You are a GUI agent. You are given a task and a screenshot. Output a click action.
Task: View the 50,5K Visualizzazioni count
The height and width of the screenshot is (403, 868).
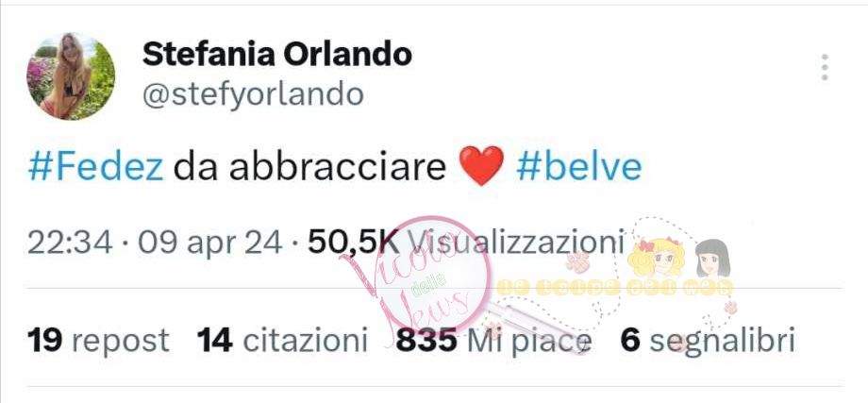point(466,243)
